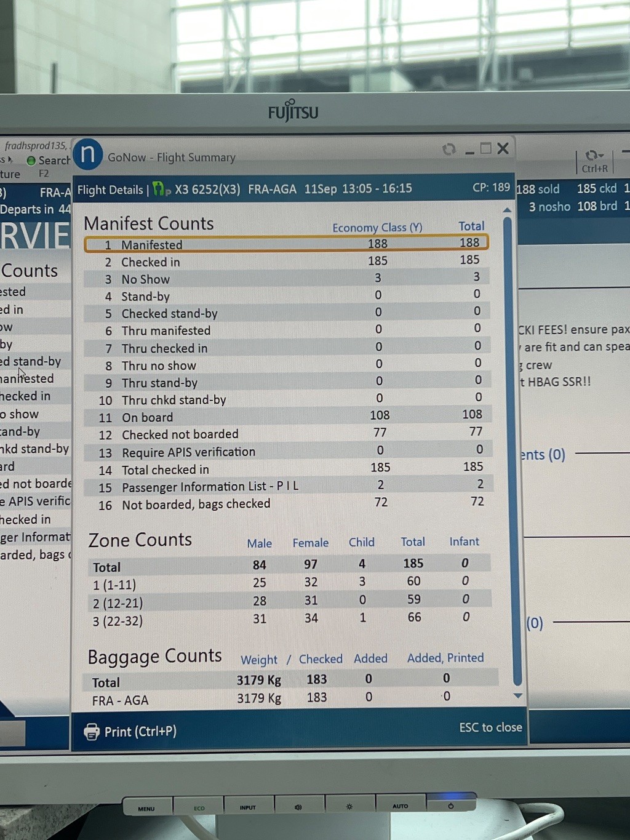Click the refresh icon in Flight Summary title bar
Viewport: 630px width, 840px height.
point(449,149)
